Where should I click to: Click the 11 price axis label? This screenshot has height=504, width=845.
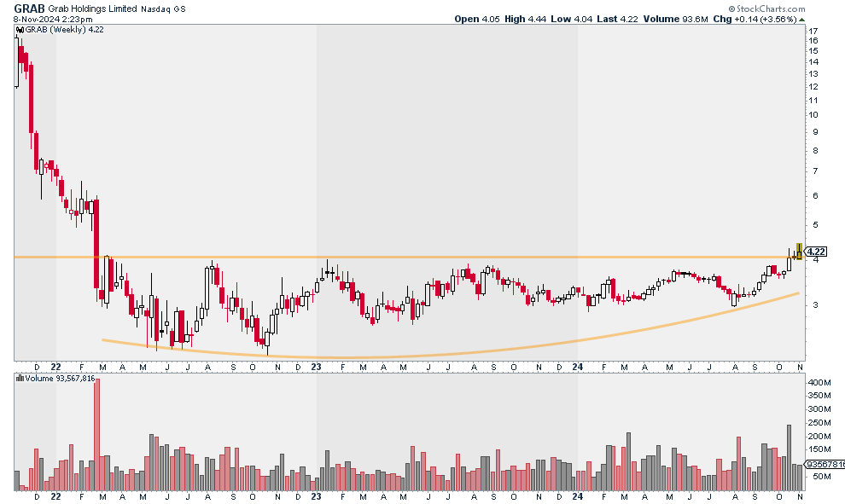click(813, 100)
